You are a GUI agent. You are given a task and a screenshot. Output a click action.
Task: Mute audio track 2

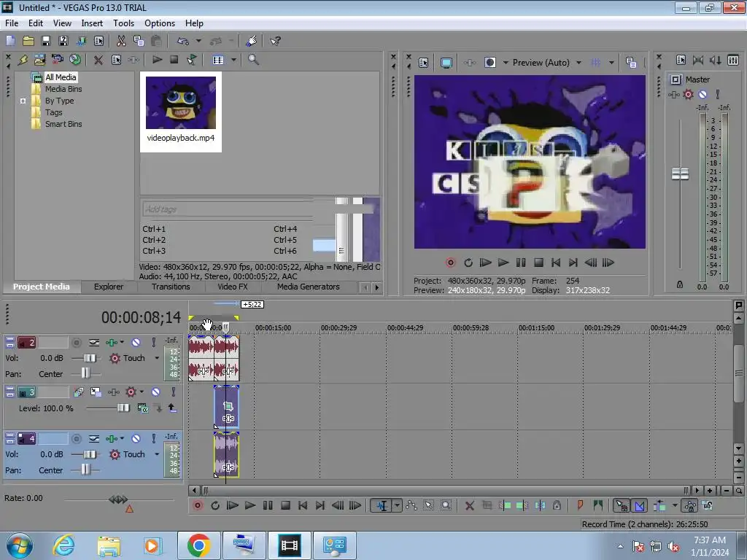pyautogui.click(x=136, y=343)
